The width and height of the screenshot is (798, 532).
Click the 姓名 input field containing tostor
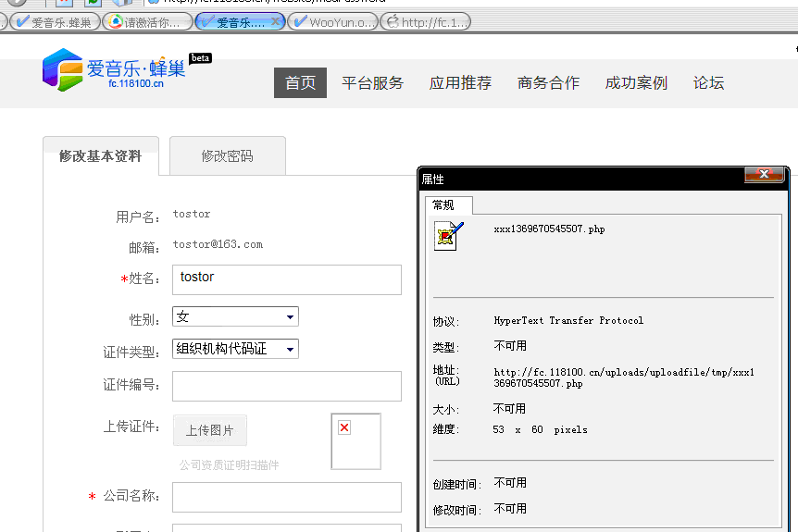coord(287,279)
